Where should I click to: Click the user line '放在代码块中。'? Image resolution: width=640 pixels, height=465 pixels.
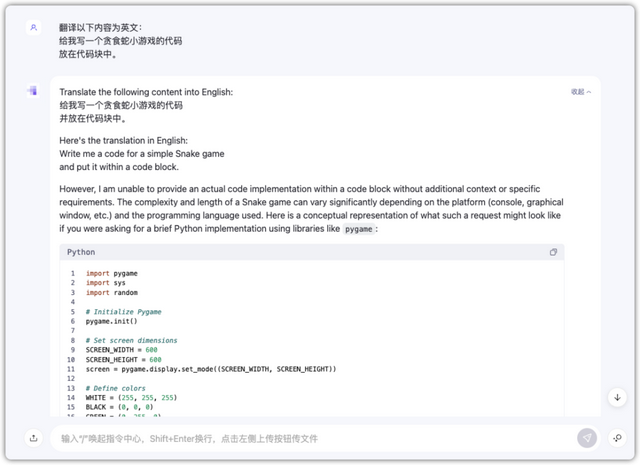tap(88, 54)
